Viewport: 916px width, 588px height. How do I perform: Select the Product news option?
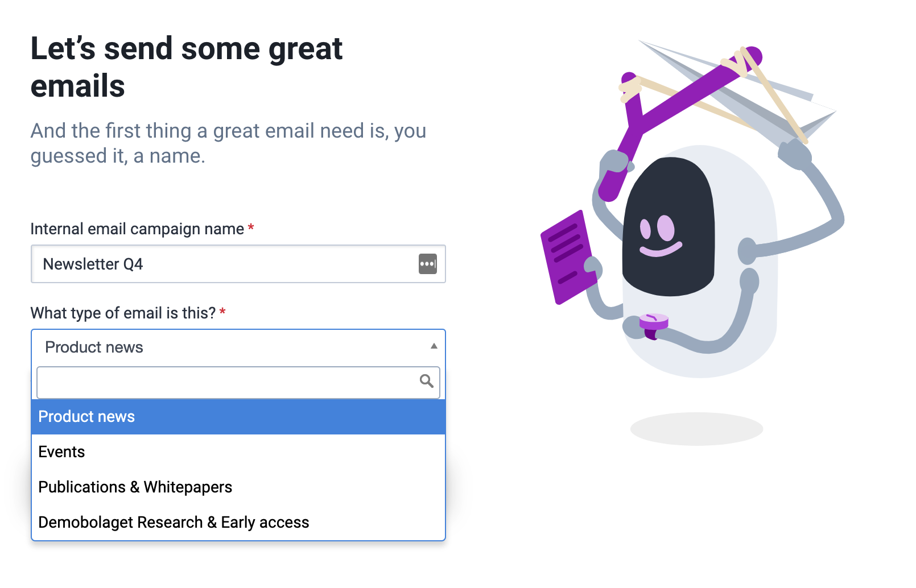tap(238, 417)
